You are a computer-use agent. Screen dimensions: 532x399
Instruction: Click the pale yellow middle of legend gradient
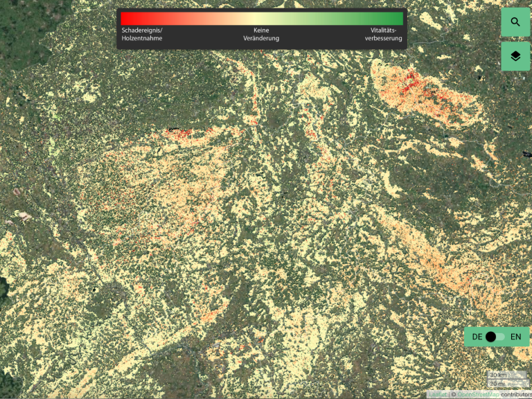[261, 19]
